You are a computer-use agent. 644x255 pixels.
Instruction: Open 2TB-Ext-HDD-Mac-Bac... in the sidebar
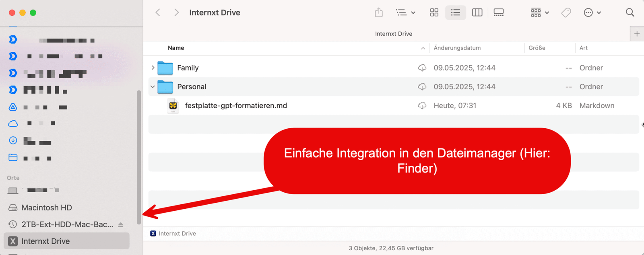[x=67, y=224]
